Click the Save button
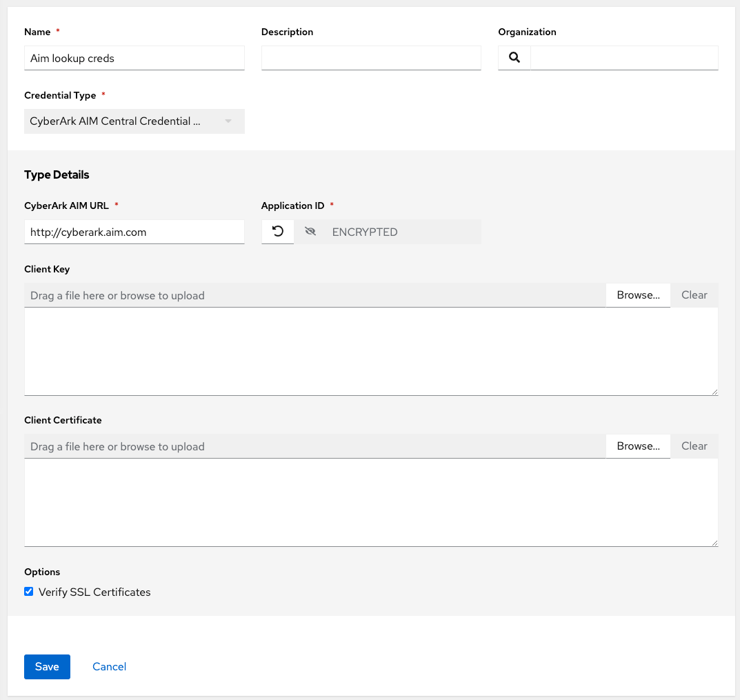The height and width of the screenshot is (700, 740). 47,667
